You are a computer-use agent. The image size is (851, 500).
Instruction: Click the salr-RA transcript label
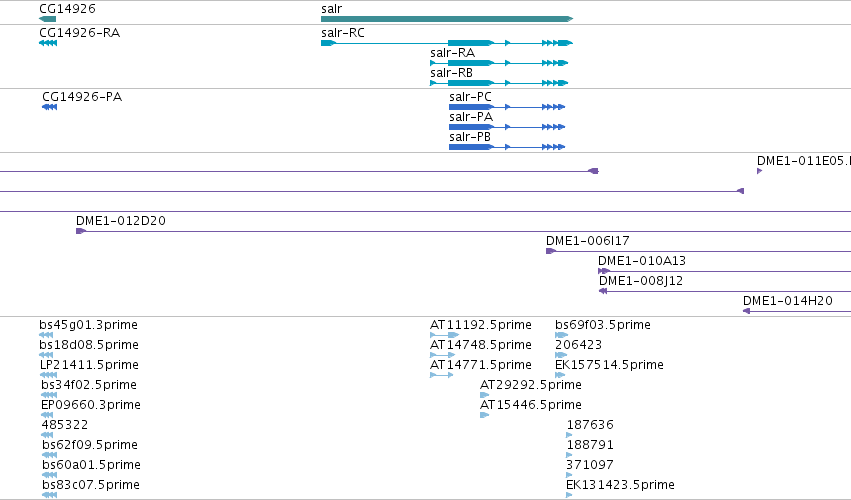click(453, 53)
